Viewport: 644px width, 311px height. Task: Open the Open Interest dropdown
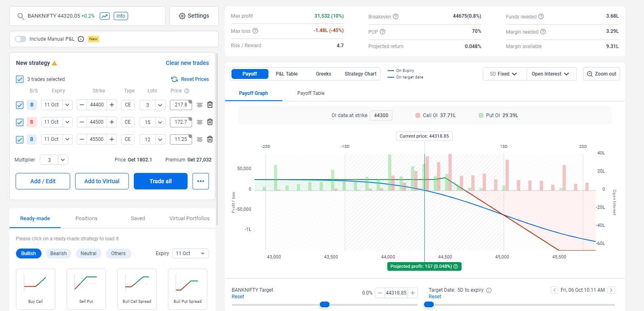coord(551,74)
